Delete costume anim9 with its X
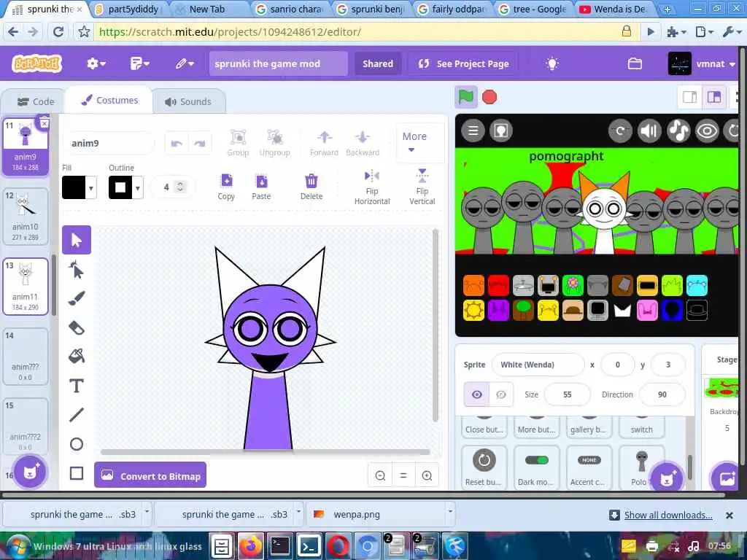The height and width of the screenshot is (560, 747). [44, 123]
